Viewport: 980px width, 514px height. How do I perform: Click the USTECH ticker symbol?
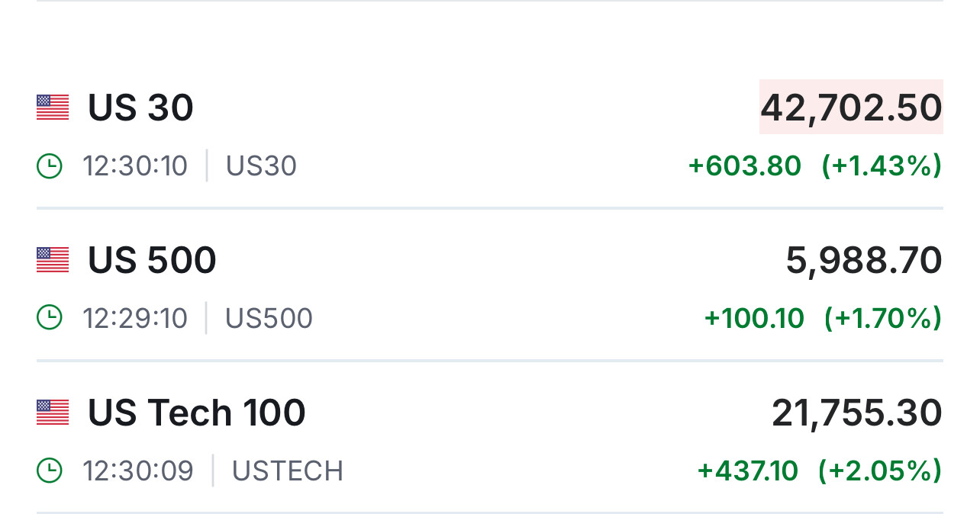(x=288, y=471)
